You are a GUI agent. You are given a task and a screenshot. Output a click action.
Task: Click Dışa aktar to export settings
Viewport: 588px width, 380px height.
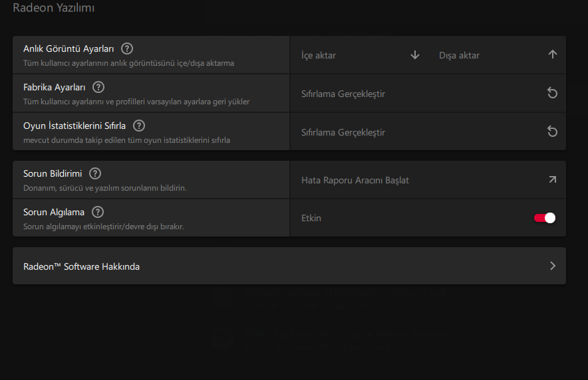pos(459,55)
